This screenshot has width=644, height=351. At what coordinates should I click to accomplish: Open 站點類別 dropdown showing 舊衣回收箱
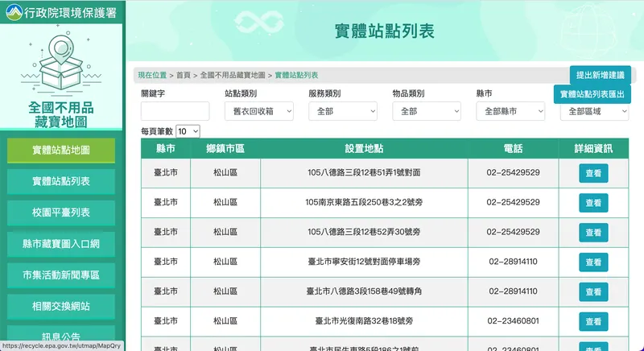click(x=258, y=111)
